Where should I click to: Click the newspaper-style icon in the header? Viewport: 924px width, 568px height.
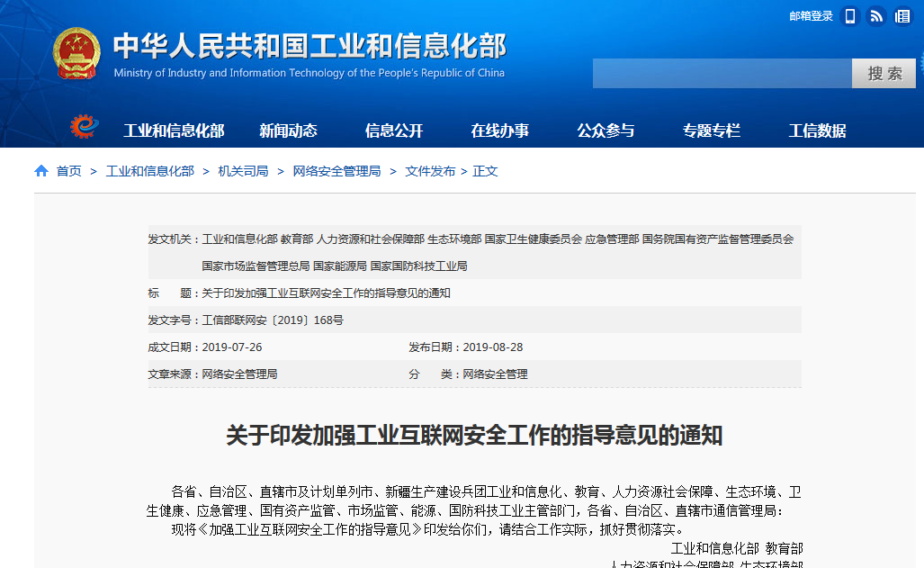[902, 16]
